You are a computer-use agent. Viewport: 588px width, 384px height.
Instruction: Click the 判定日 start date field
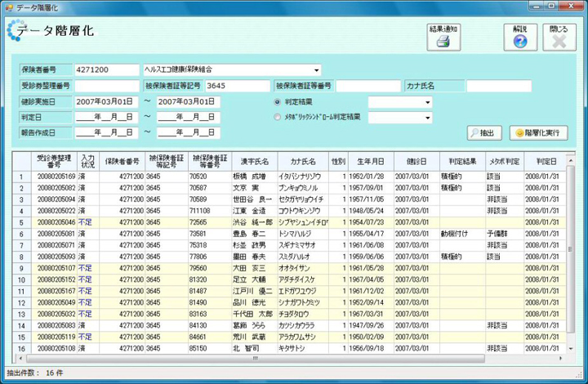106,118
